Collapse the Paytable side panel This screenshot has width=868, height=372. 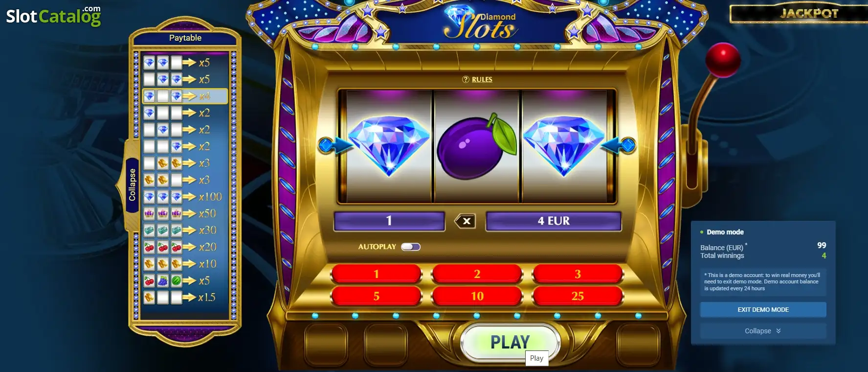coord(132,185)
